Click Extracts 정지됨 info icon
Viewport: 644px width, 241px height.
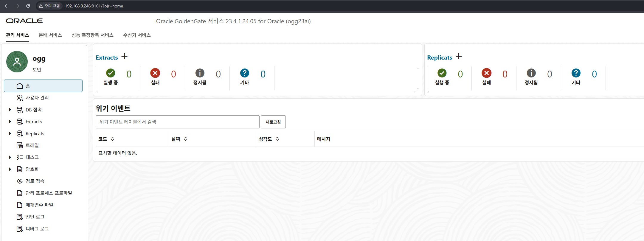[x=200, y=73]
